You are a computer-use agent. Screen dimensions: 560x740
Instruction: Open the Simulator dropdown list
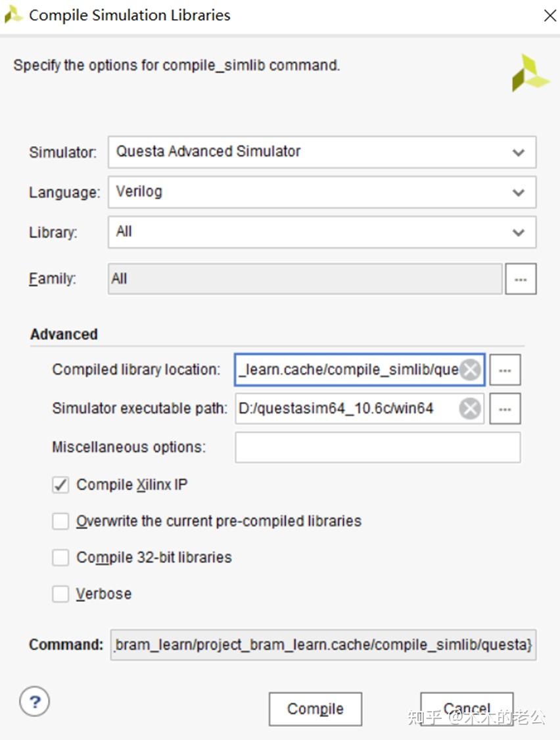click(322, 152)
